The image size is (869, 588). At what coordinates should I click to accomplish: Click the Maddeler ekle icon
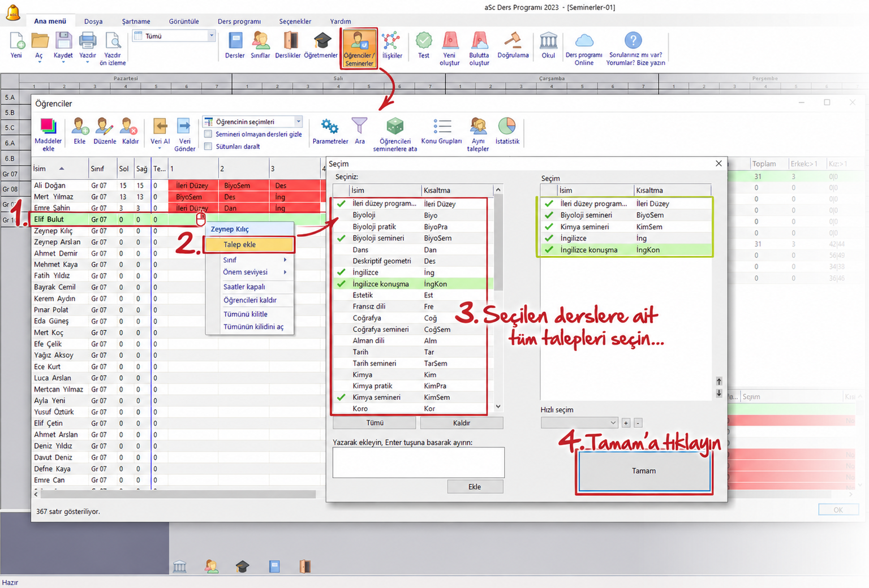[x=48, y=135]
